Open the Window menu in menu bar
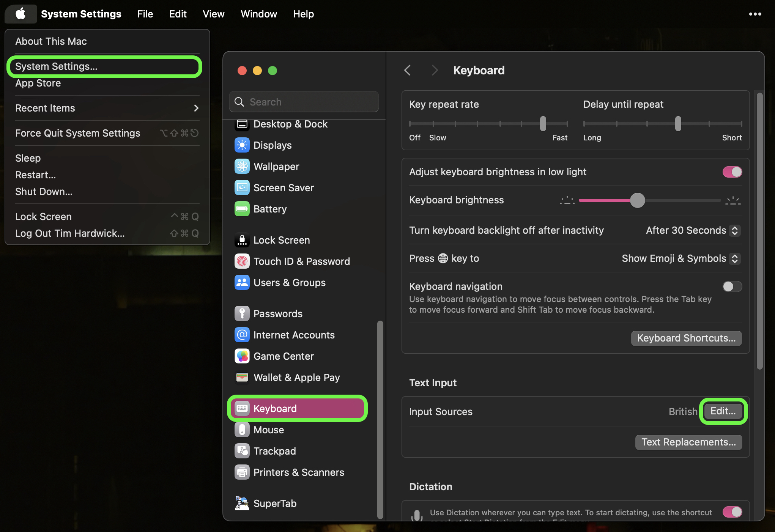This screenshot has height=532, width=775. click(x=259, y=14)
